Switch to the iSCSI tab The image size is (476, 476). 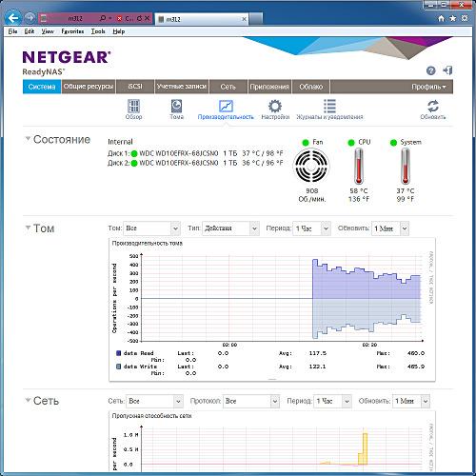coord(135,87)
